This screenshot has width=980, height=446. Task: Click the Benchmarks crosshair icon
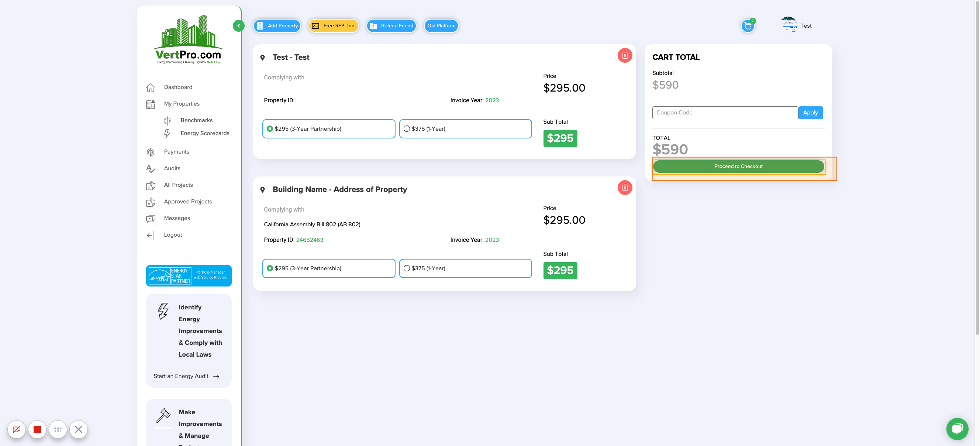coord(167,121)
